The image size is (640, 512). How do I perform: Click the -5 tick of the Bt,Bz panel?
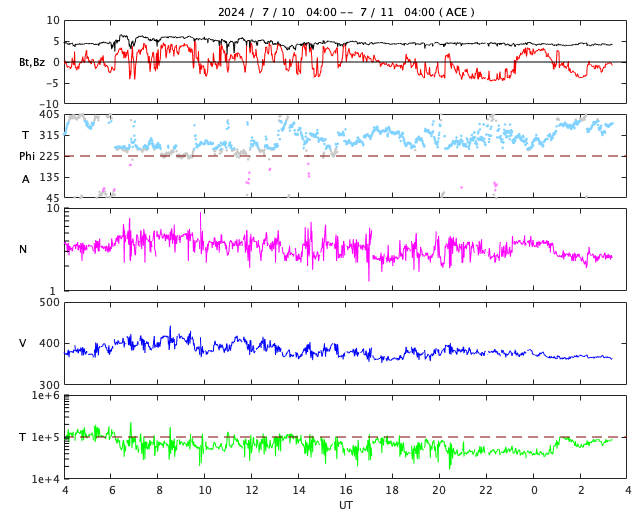tap(53, 83)
